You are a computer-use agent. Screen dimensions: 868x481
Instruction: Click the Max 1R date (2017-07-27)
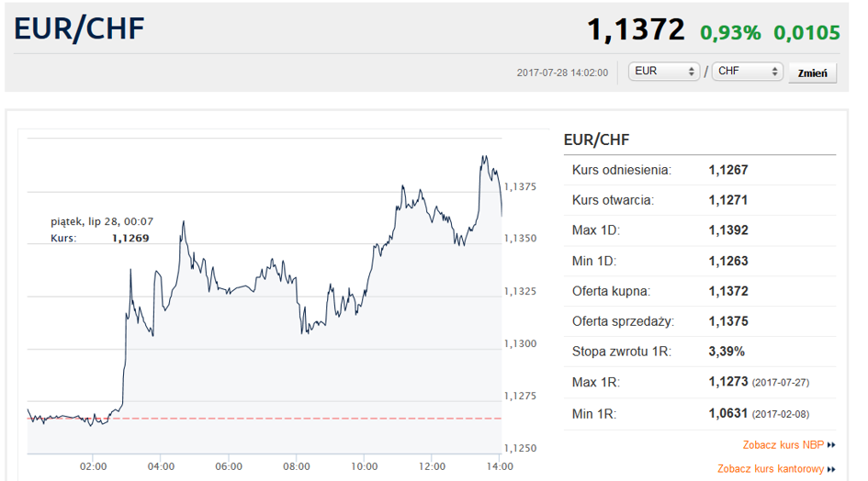(x=781, y=383)
